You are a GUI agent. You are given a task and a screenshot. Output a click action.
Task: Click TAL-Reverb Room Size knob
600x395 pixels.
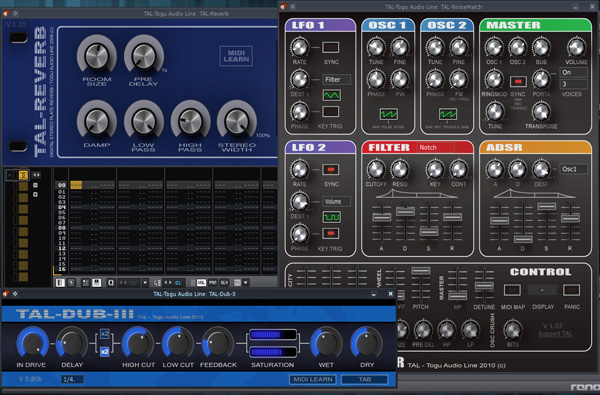(x=97, y=56)
